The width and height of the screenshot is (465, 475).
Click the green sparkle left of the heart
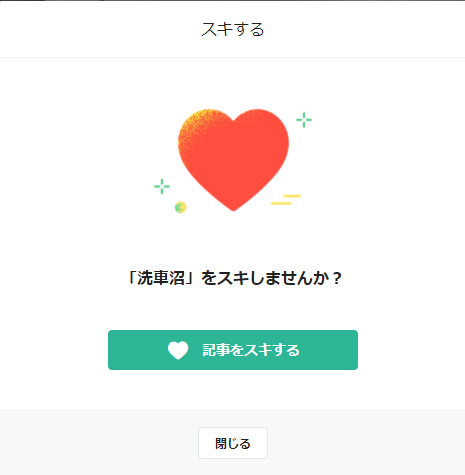click(x=162, y=186)
